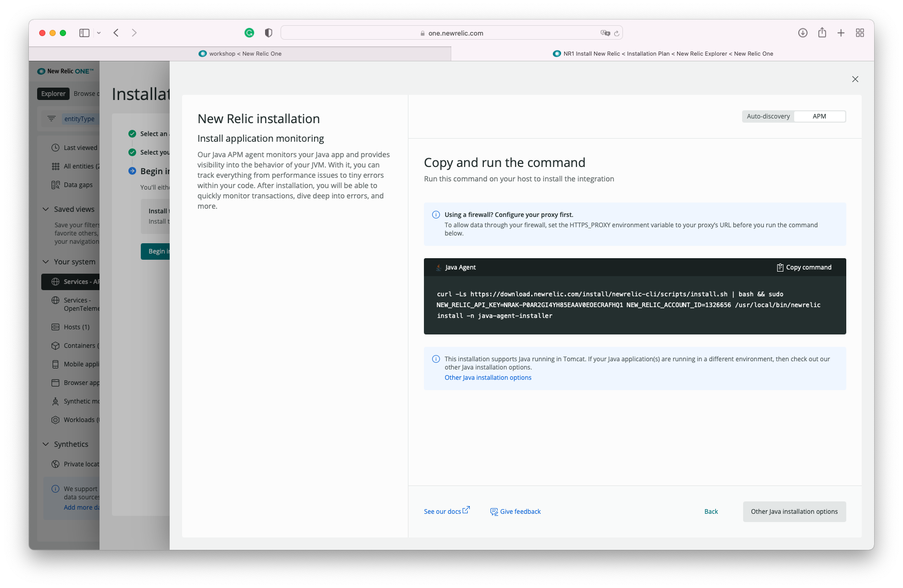Click the translate icon in address bar
The image size is (903, 588).
coord(605,33)
